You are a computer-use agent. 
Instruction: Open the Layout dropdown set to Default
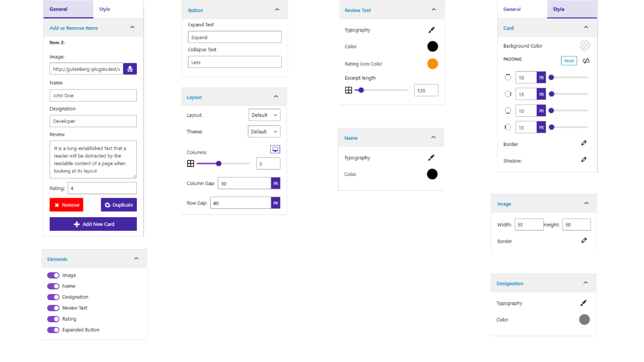(265, 115)
